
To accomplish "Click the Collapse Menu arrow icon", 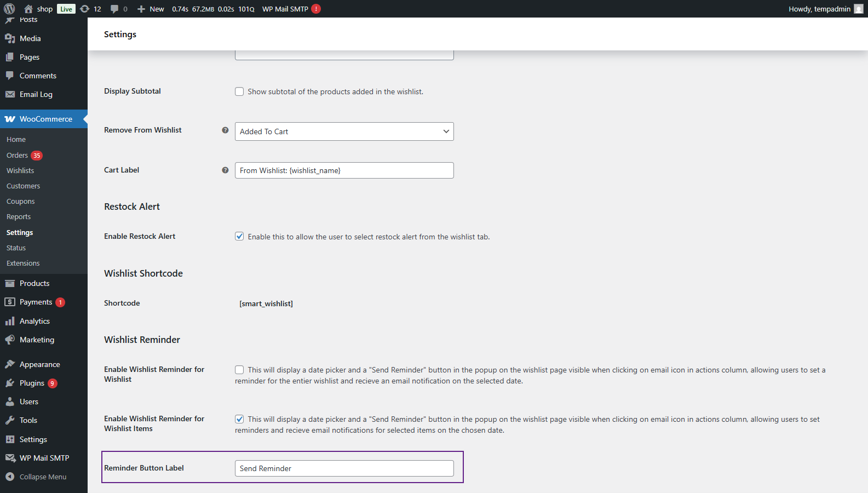I will click(x=10, y=477).
